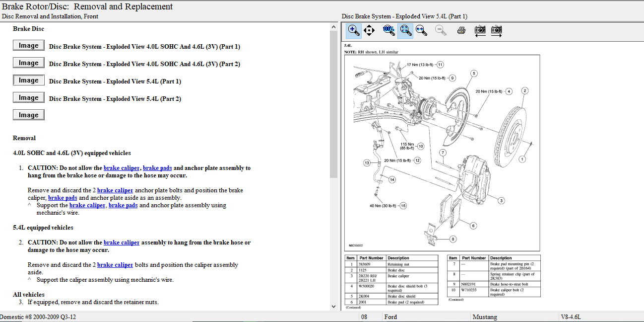644x322 pixels.
Task: Open Image for 4.0L SOHC exploded view Part 1
Action: 29,46
